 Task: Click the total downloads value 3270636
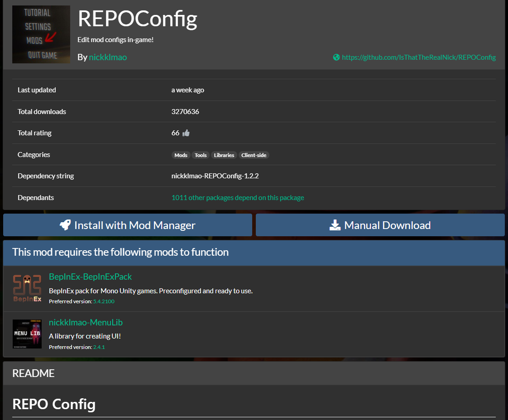[x=185, y=111]
